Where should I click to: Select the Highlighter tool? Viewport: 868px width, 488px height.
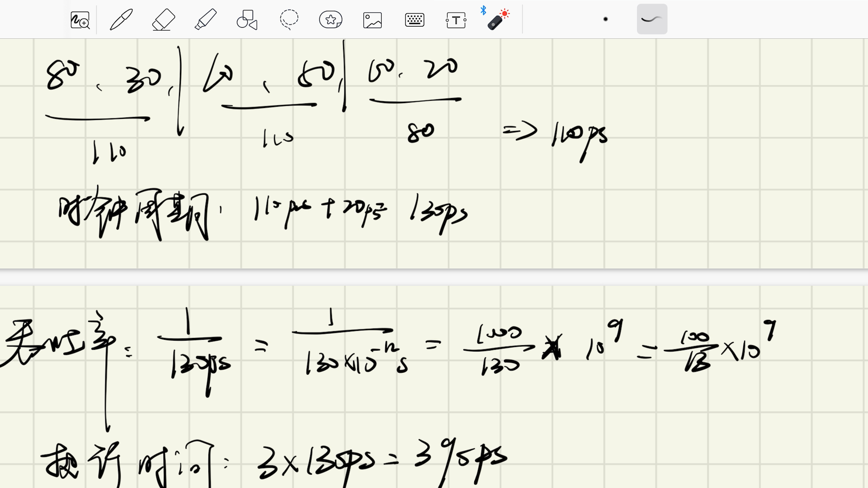pyautogui.click(x=205, y=20)
